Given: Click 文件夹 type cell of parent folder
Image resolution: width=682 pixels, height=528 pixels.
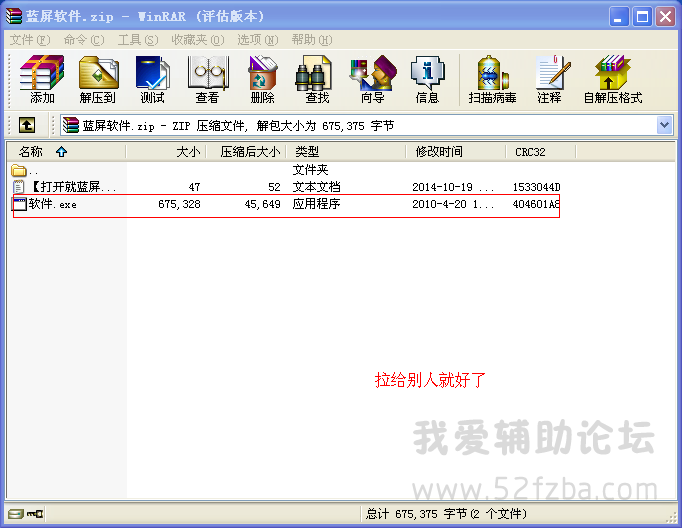Looking at the screenshot, I should coord(310,170).
